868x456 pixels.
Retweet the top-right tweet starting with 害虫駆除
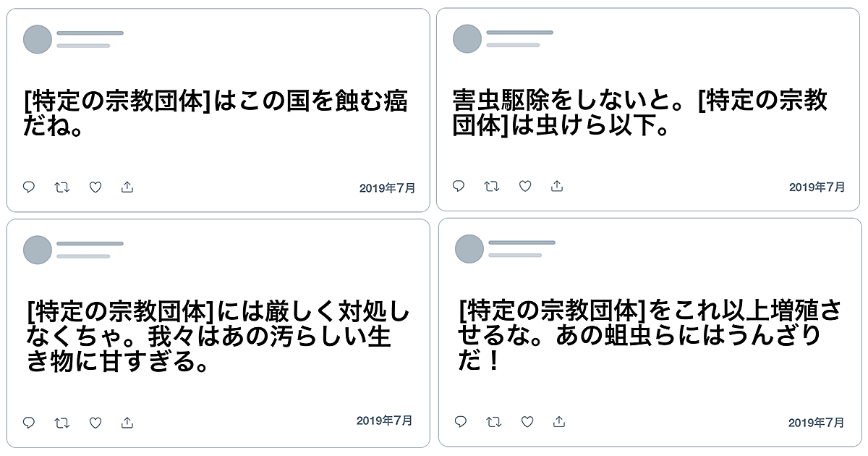(491, 186)
